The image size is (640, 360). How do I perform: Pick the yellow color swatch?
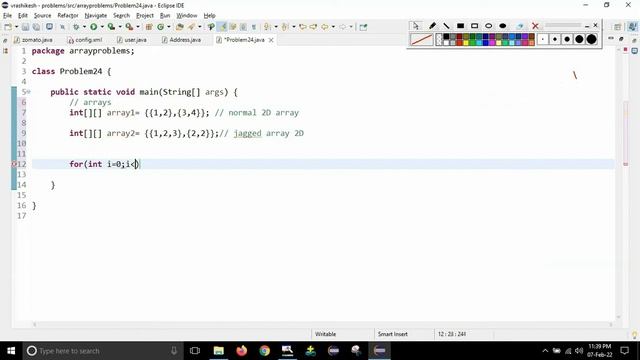[x=466, y=42]
